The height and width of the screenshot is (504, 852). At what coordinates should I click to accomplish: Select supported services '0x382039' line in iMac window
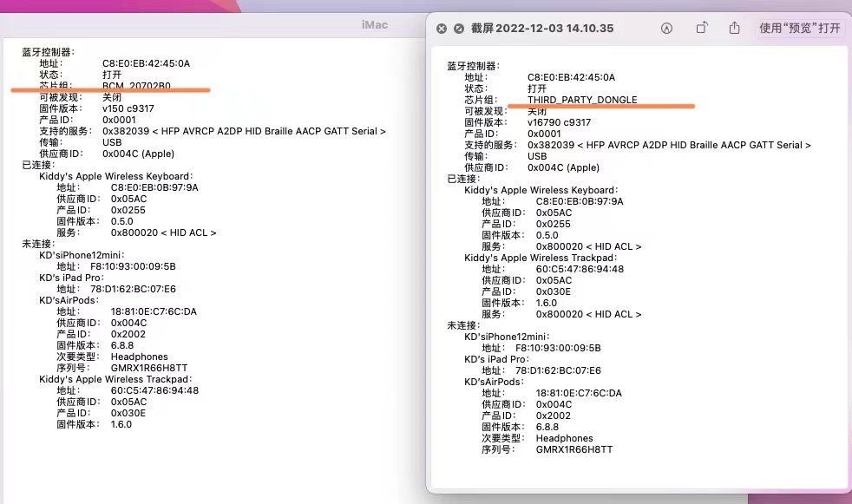pyautogui.click(x=244, y=132)
